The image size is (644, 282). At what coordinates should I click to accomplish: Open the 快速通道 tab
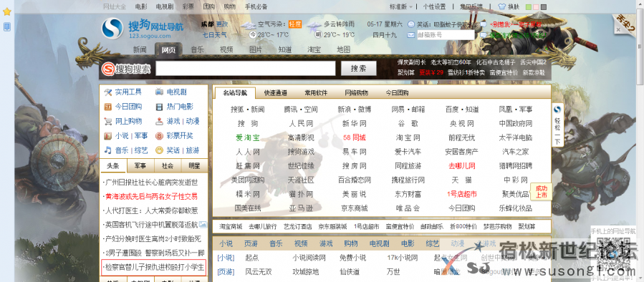click(x=276, y=93)
